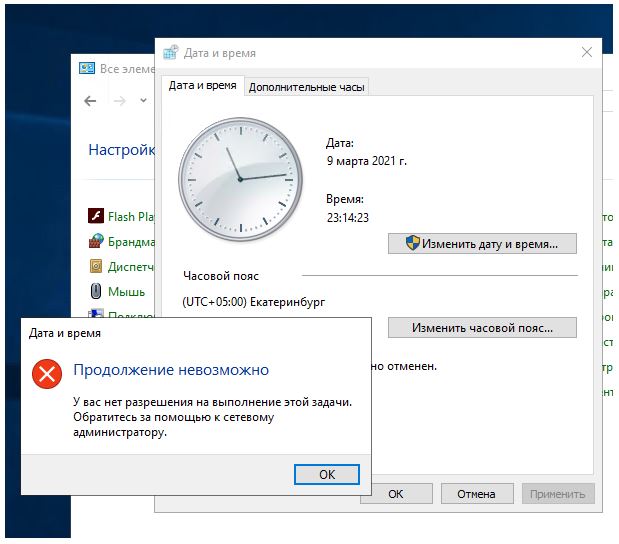Viewport: 619px width, 544px height.
Task: Close the Дата и время window
Action: coord(586,53)
